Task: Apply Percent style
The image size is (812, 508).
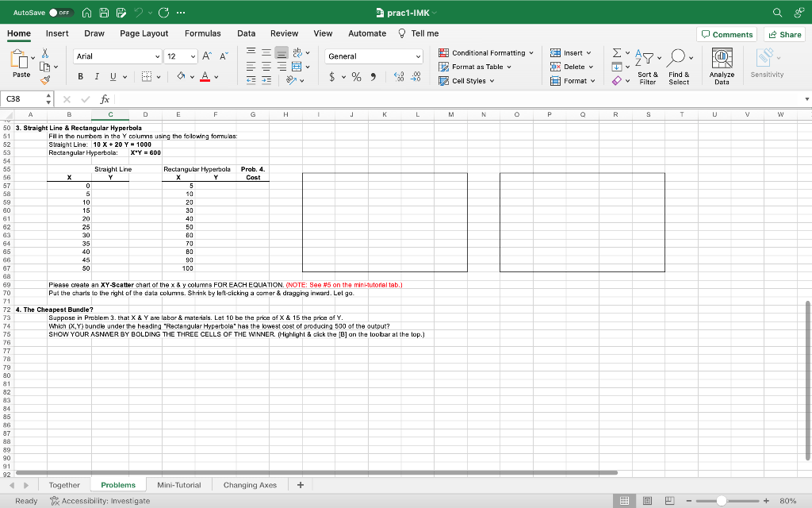Action: click(x=356, y=77)
